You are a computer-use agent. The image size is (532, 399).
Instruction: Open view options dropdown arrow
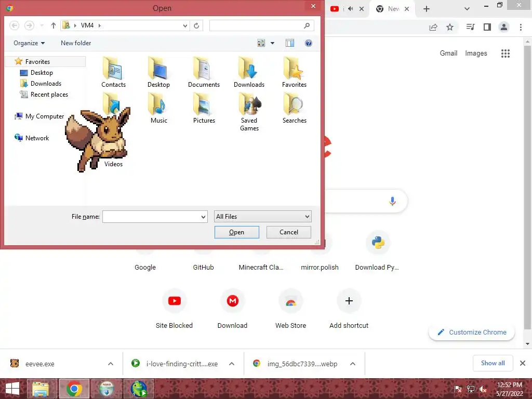[x=272, y=43]
